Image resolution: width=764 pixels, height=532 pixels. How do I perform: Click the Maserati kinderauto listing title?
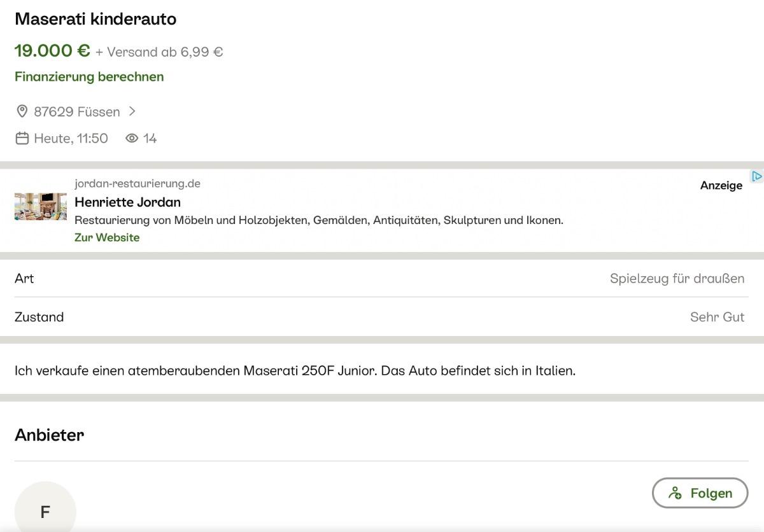pyautogui.click(x=95, y=19)
